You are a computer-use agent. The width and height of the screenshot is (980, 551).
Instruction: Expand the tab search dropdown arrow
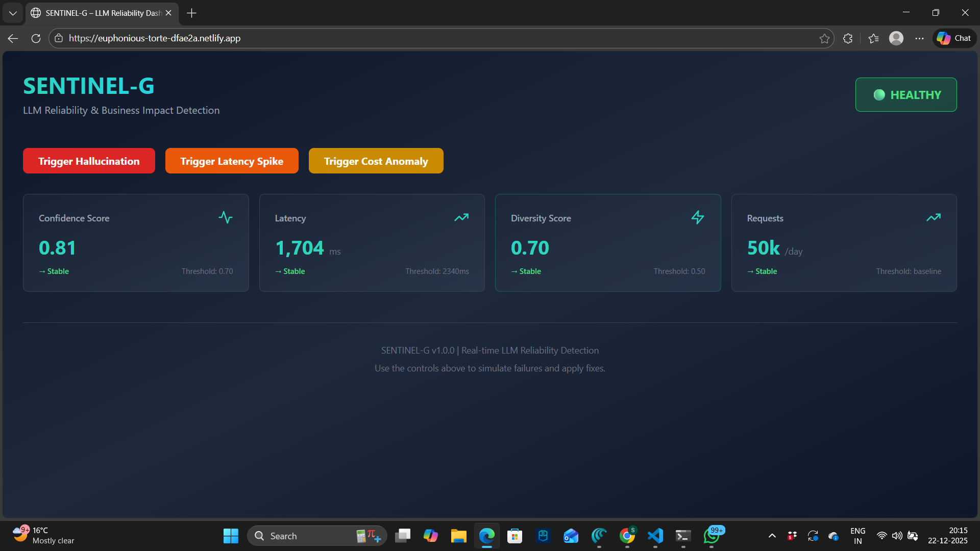pos(13,13)
